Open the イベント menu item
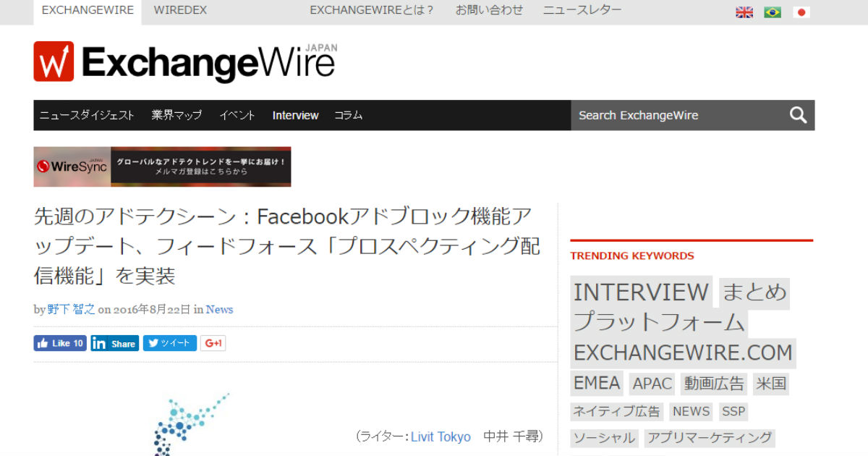This screenshot has height=456, width=868. 237,115
